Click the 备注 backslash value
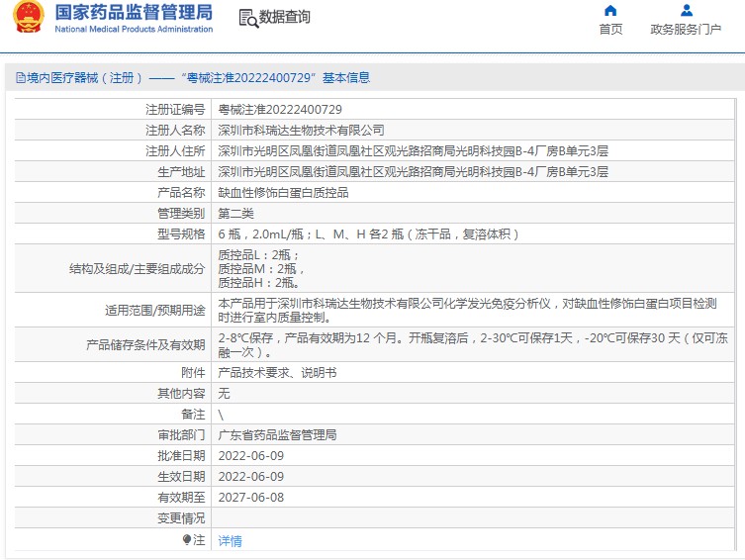 pyautogui.click(x=221, y=415)
